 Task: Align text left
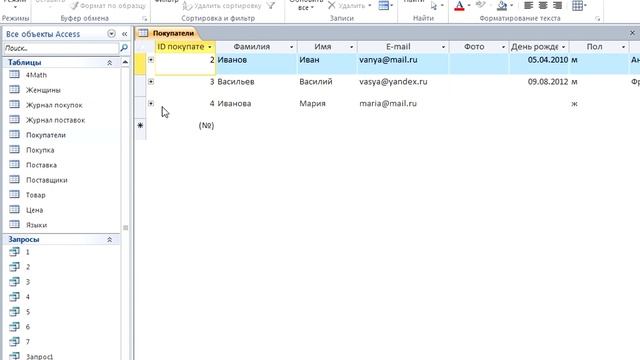pos(528,6)
